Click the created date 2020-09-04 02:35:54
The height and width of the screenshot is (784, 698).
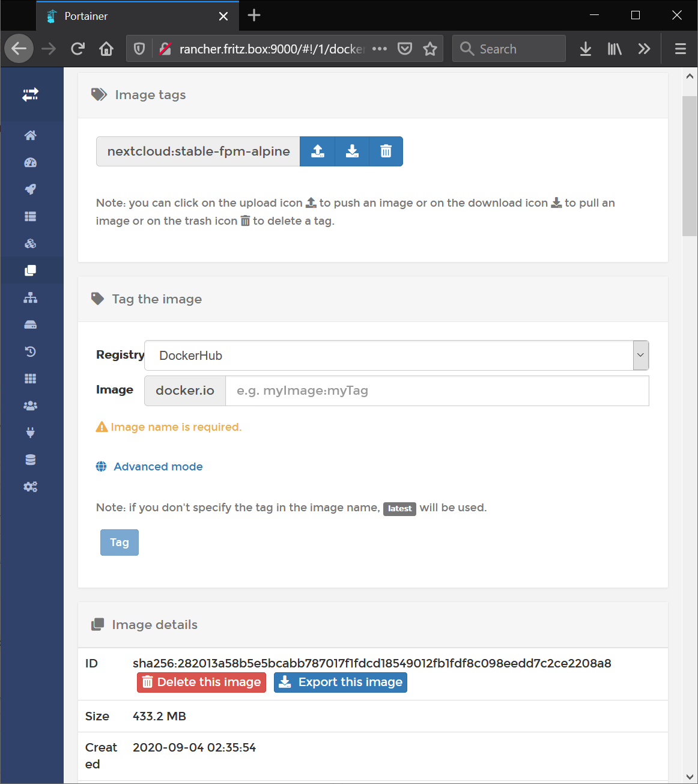tap(194, 747)
